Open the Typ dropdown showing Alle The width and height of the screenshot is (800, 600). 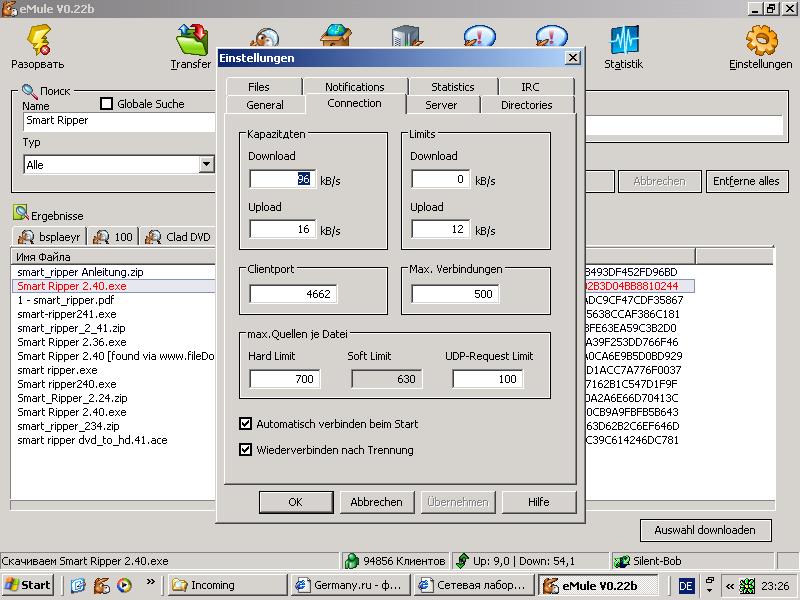206,164
